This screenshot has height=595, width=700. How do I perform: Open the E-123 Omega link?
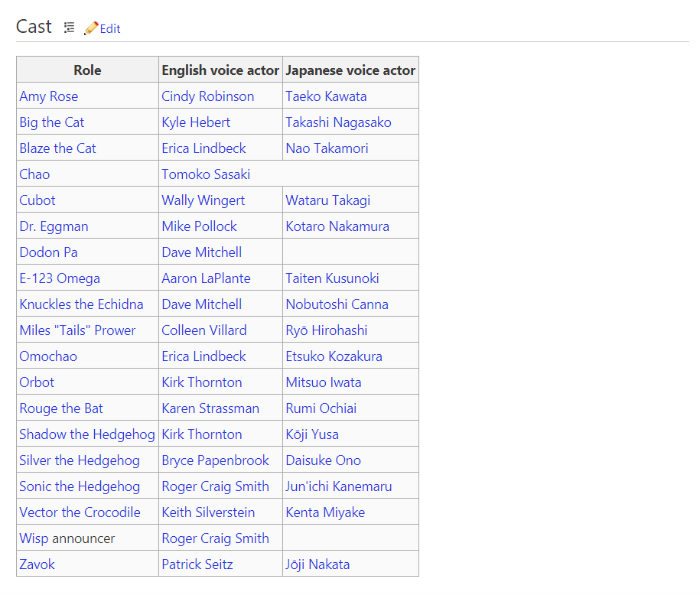pos(60,278)
